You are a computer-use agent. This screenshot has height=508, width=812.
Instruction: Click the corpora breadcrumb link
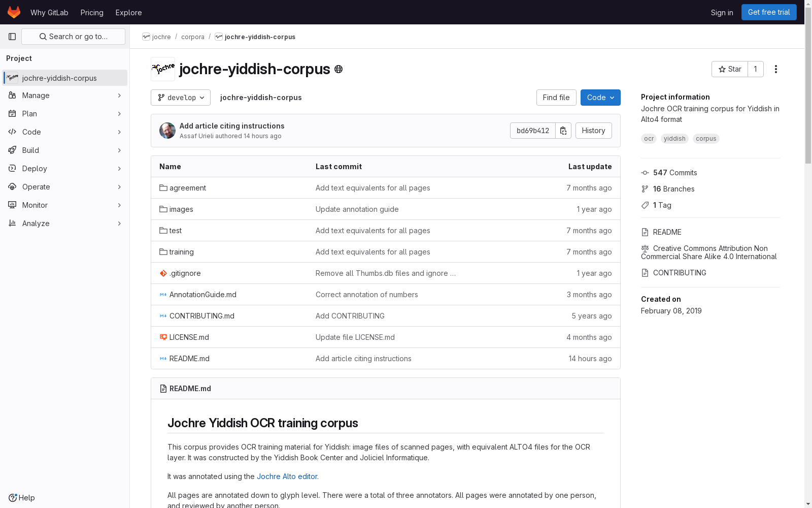click(x=193, y=37)
